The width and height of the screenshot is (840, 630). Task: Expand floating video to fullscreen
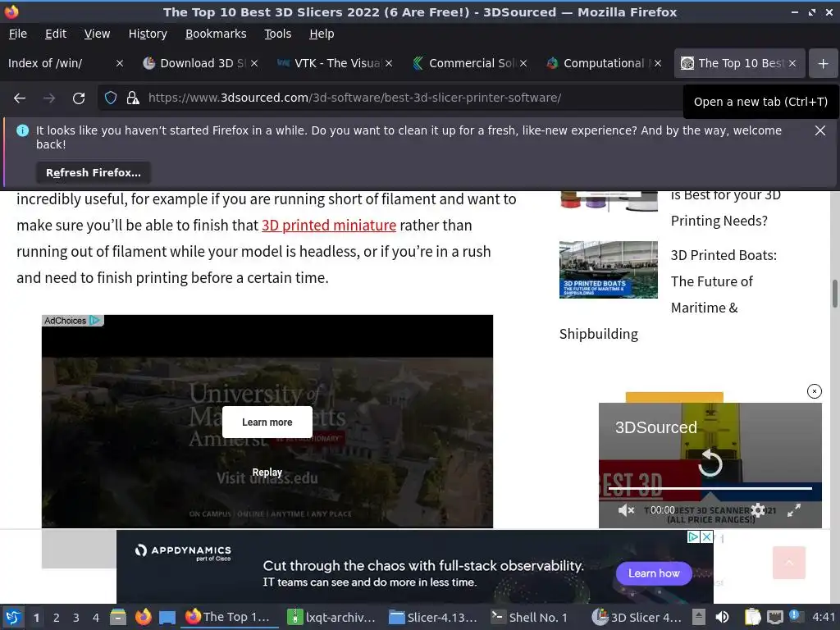(x=793, y=510)
